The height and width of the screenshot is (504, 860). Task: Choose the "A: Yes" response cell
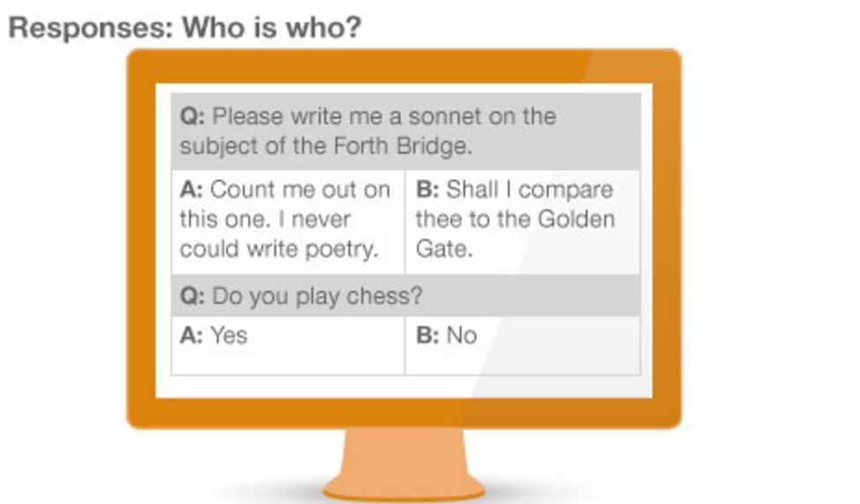click(287, 345)
